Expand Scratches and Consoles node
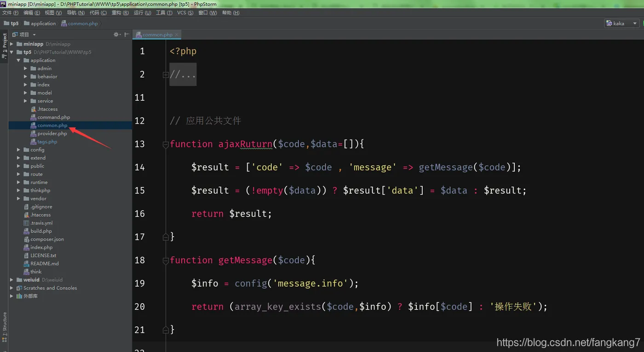 12,288
